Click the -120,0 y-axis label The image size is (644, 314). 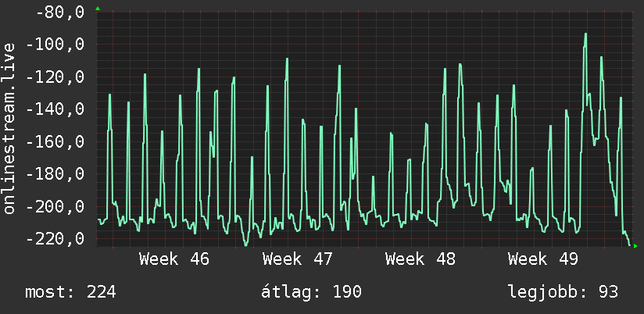pos(55,77)
